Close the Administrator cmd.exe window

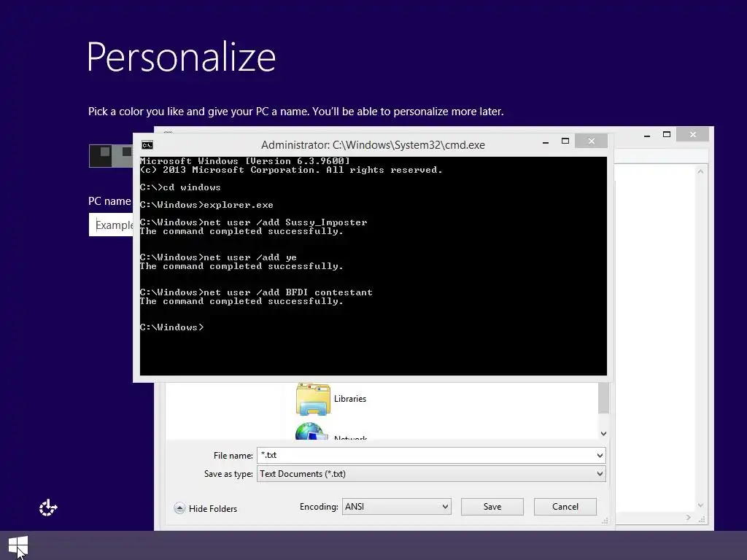pyautogui.click(x=591, y=141)
